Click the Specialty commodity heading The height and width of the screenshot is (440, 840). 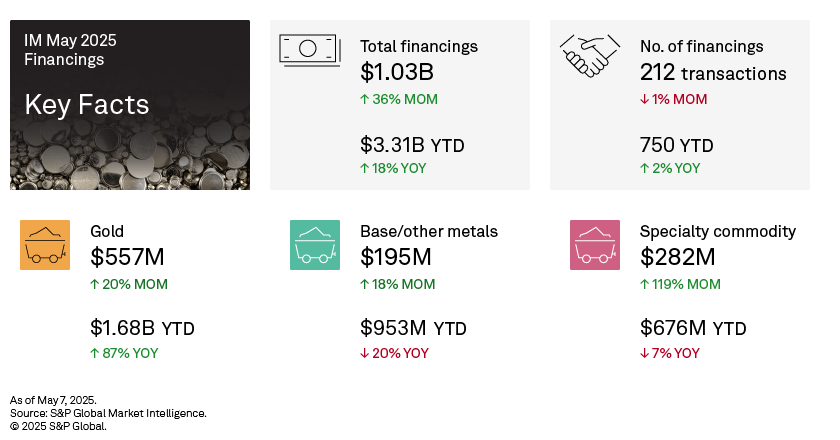[718, 231]
